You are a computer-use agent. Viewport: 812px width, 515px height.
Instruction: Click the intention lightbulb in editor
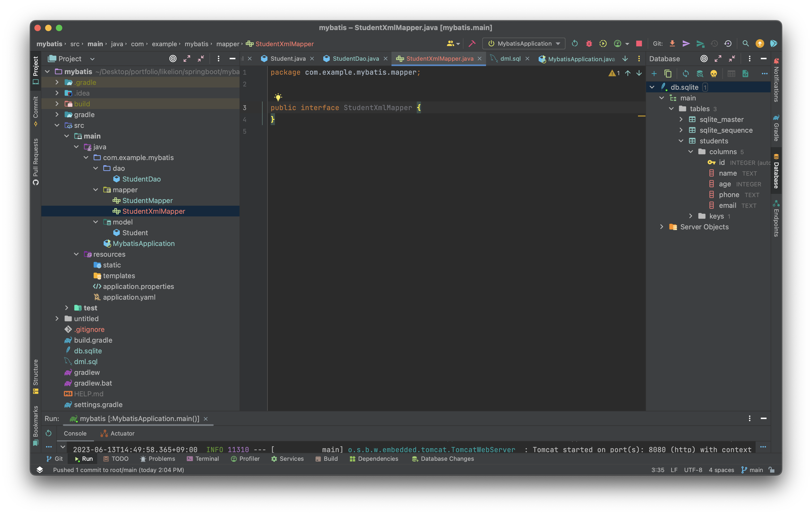point(278,97)
